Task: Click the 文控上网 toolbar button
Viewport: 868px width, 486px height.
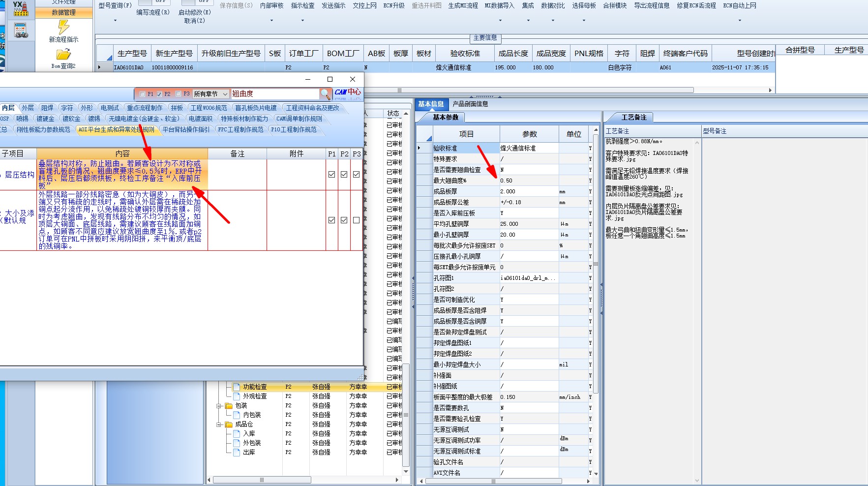Action: (x=364, y=5)
